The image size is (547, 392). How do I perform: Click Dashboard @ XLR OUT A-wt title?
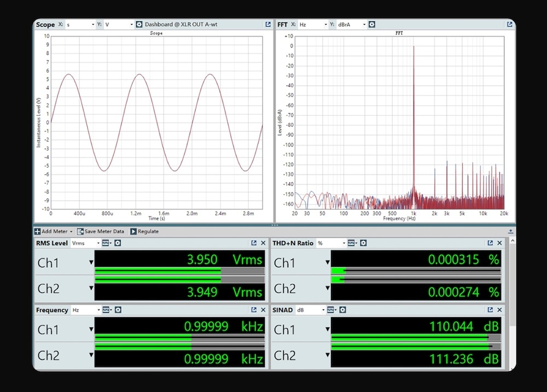[x=181, y=25]
